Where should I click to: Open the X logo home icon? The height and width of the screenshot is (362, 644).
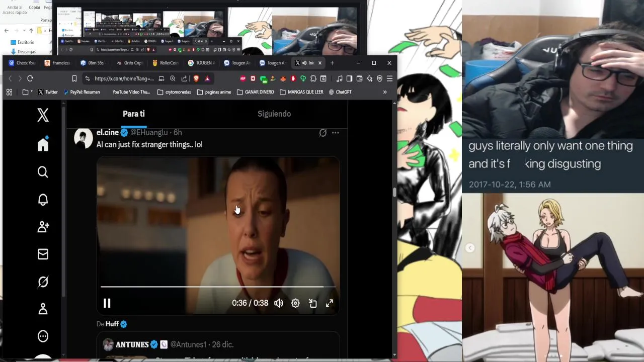pos(43,115)
